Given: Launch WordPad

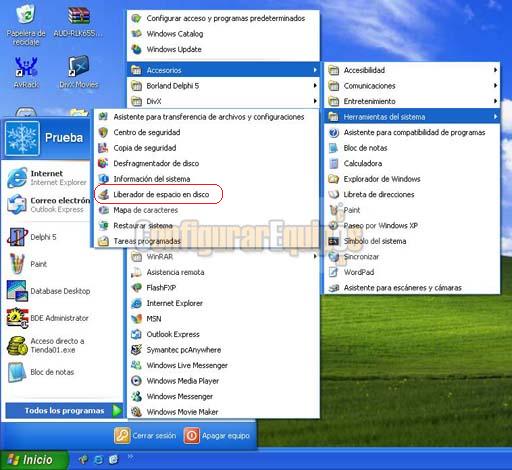Looking at the screenshot, I should click(x=412, y=272).
